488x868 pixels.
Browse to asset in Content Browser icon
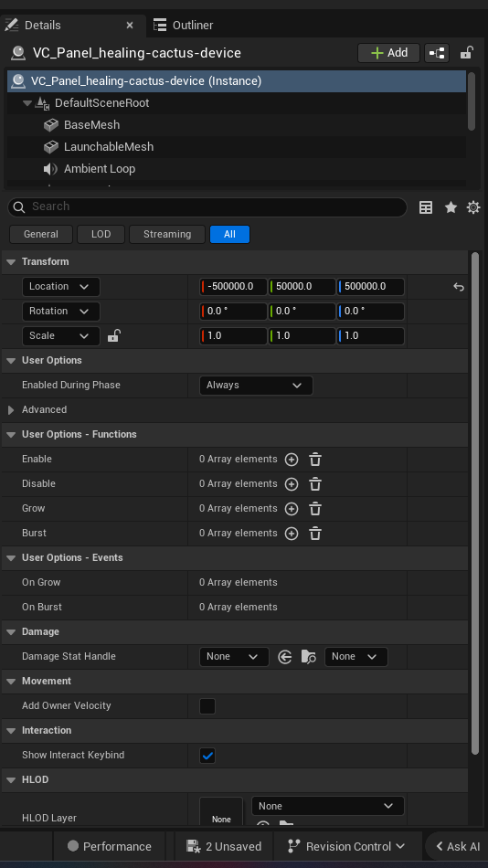[x=309, y=657]
